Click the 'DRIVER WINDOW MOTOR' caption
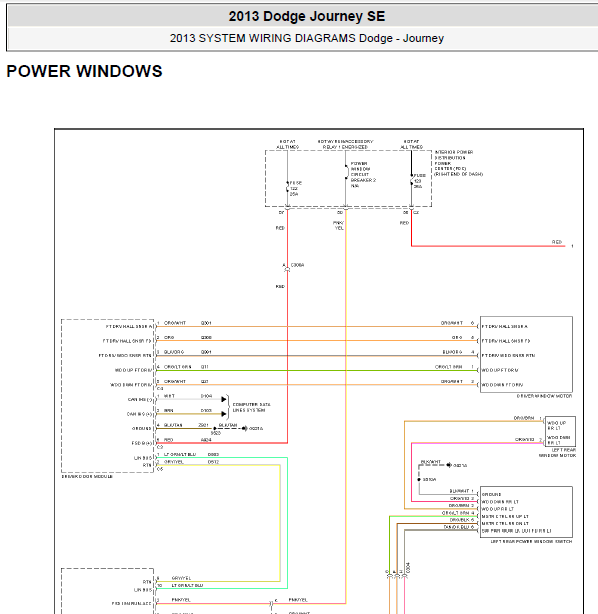 [544, 396]
